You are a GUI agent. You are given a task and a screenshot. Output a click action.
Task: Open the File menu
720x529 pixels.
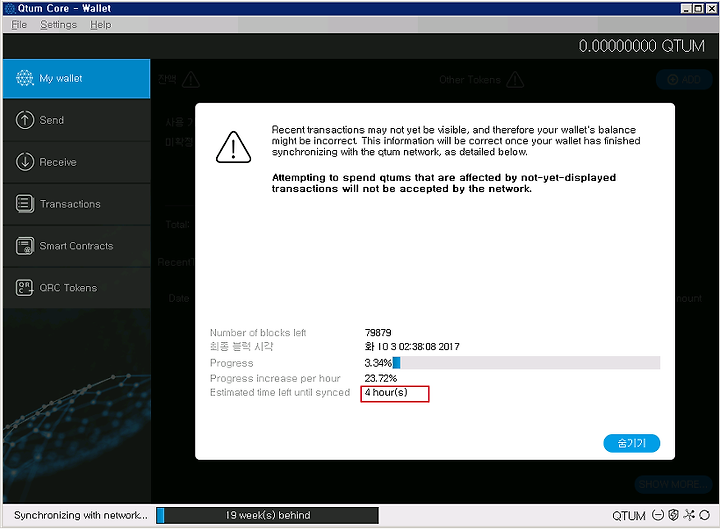19,25
